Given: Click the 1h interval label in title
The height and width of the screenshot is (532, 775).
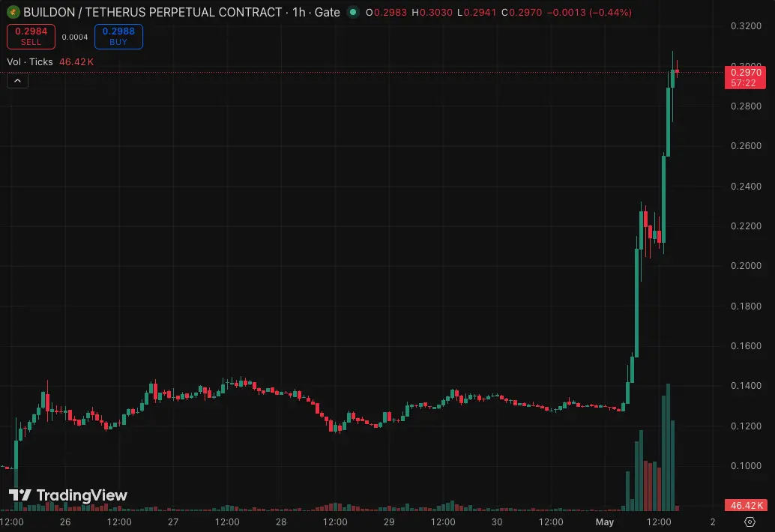Looking at the screenshot, I should [x=298, y=12].
